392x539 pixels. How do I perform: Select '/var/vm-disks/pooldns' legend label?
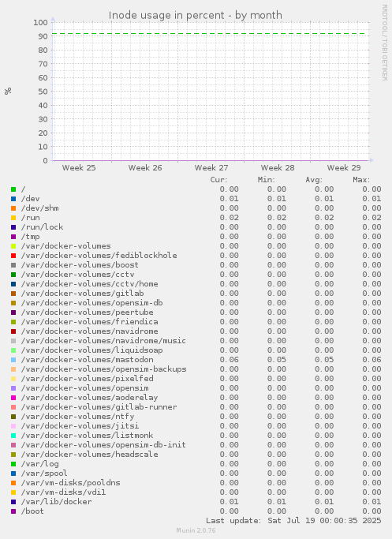pos(71,483)
